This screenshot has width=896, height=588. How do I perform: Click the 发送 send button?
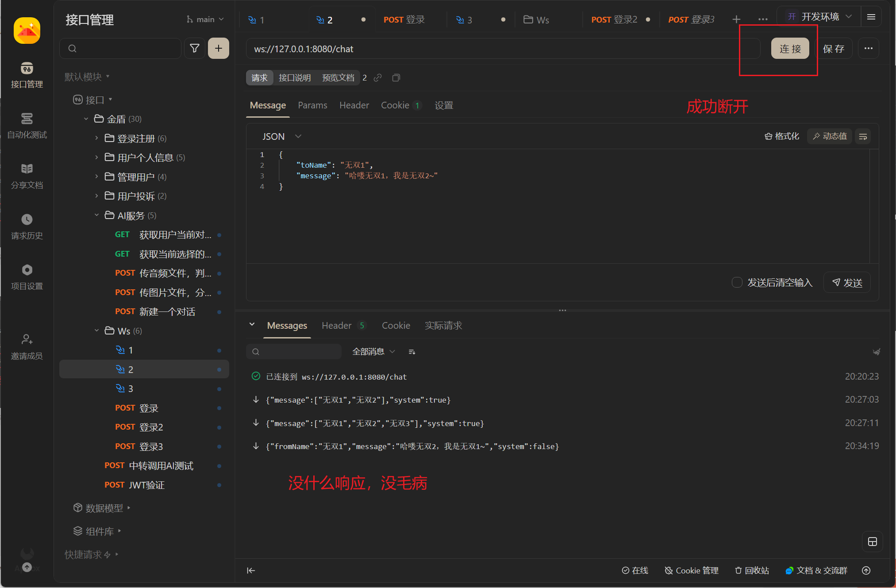click(847, 283)
